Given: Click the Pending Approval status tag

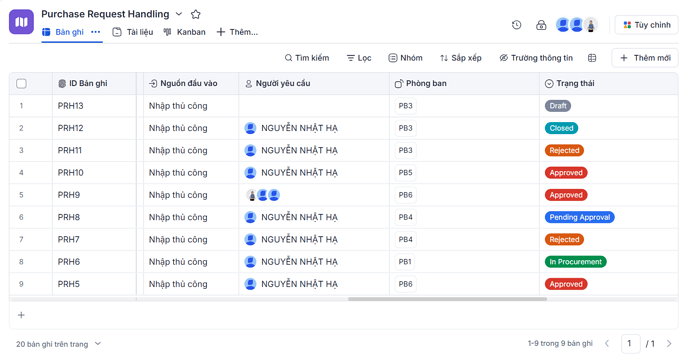Looking at the screenshot, I should tap(580, 217).
